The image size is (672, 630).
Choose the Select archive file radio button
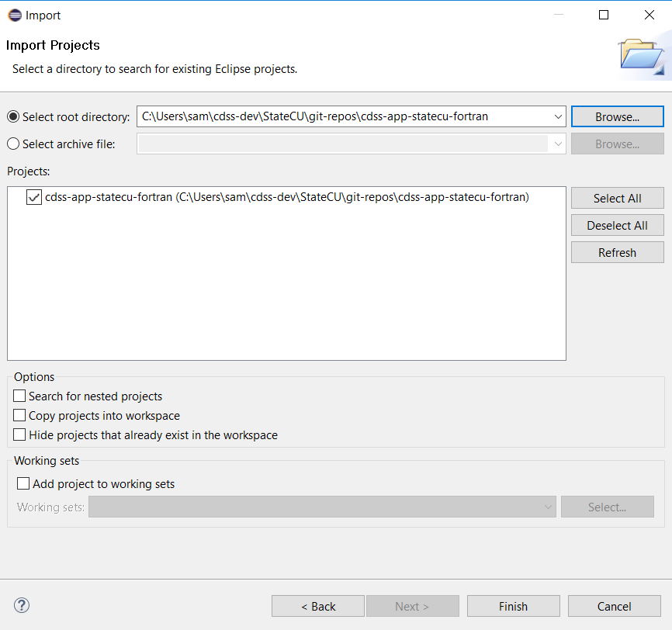[13, 144]
